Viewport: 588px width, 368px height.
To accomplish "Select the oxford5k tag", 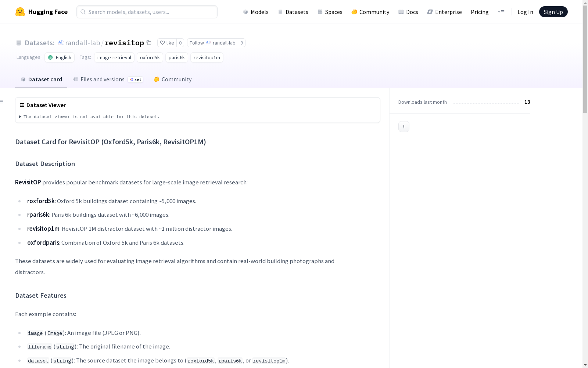I will (x=150, y=57).
